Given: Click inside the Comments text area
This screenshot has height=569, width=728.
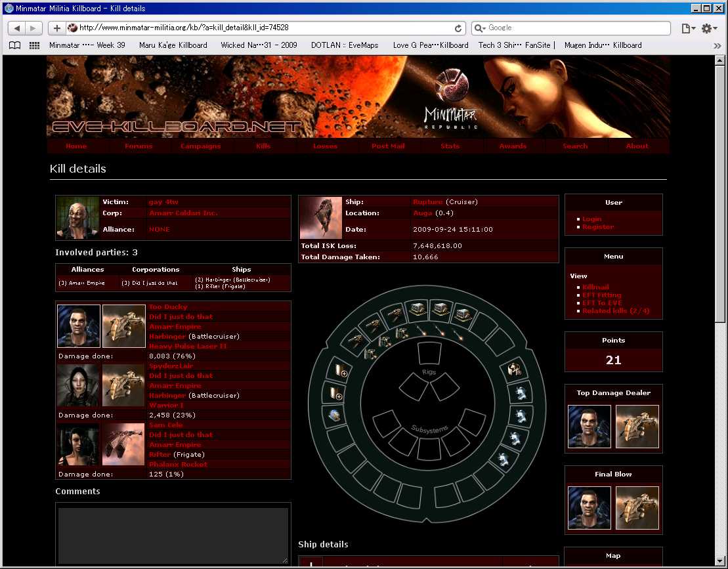Looking at the screenshot, I should click(x=173, y=536).
